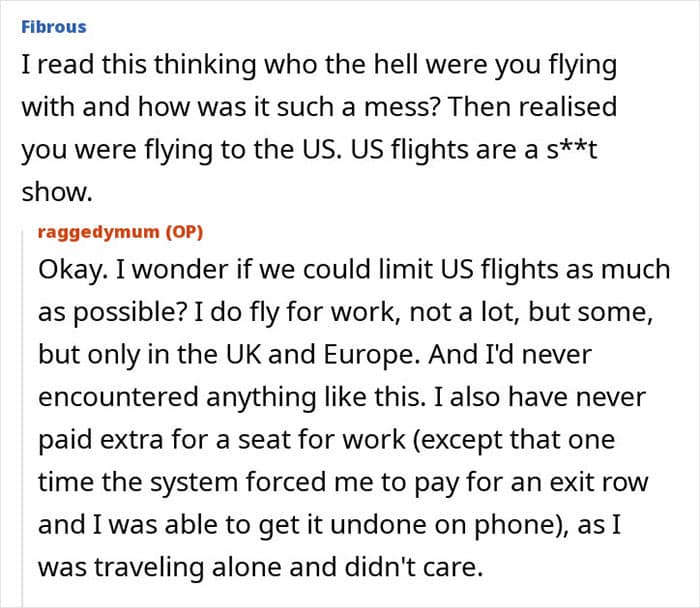This screenshot has width=700, height=608.
Task: Click the word "show." ending Fibrous's comment
Action: point(48,188)
